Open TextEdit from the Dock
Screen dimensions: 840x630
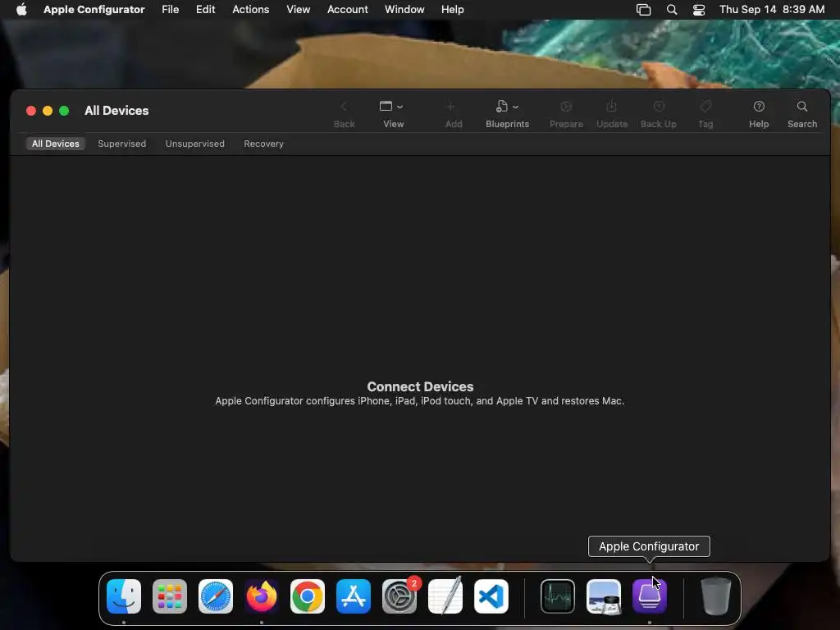click(445, 596)
